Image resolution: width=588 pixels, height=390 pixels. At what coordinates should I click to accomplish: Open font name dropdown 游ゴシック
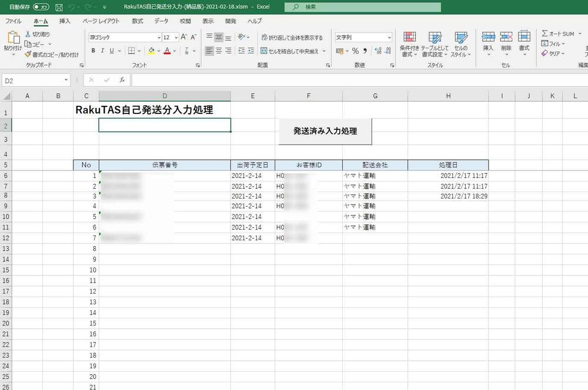pyautogui.click(x=159, y=38)
